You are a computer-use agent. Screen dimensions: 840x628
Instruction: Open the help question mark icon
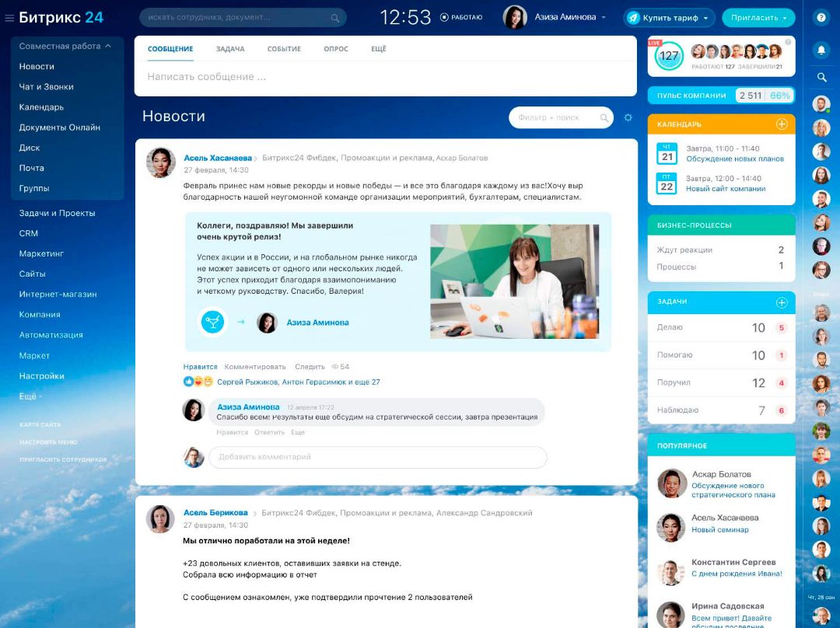[x=821, y=18]
